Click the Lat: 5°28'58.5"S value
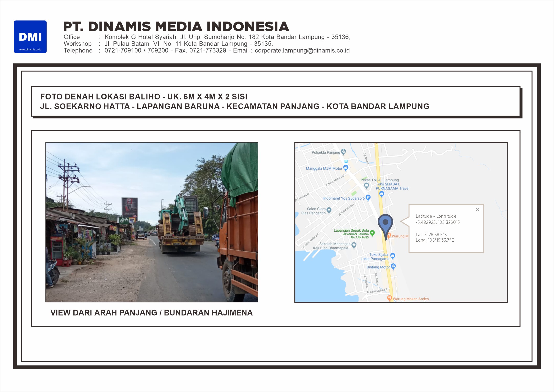554x392 pixels. click(431, 235)
